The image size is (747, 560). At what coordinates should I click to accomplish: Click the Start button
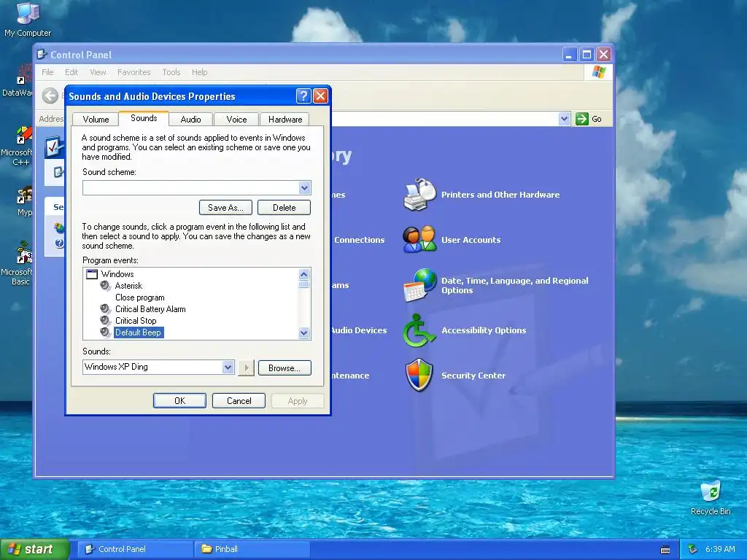coord(34,550)
